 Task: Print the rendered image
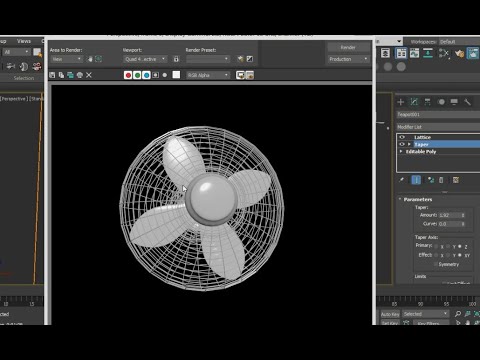point(80,75)
